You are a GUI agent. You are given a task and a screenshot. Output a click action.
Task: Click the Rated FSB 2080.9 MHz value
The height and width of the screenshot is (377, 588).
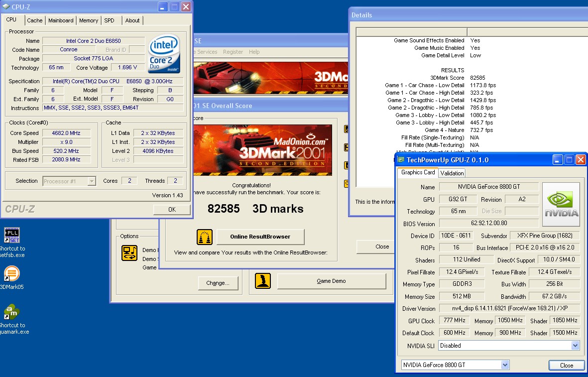coord(66,159)
